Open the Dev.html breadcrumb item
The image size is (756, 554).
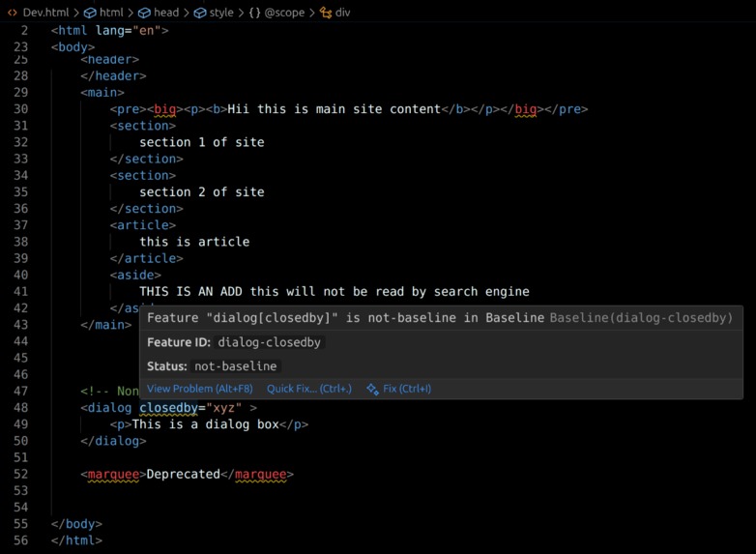[x=45, y=13]
